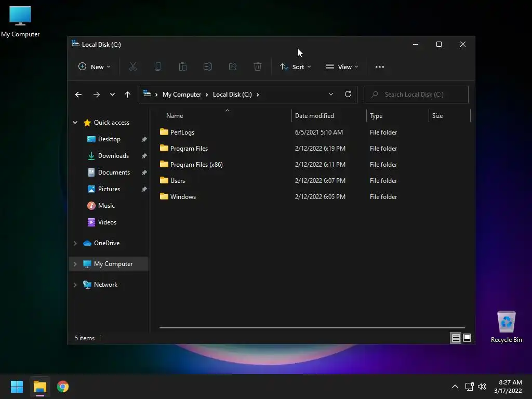
Task: Open recent locations dropdown arrow
Action: point(112,95)
